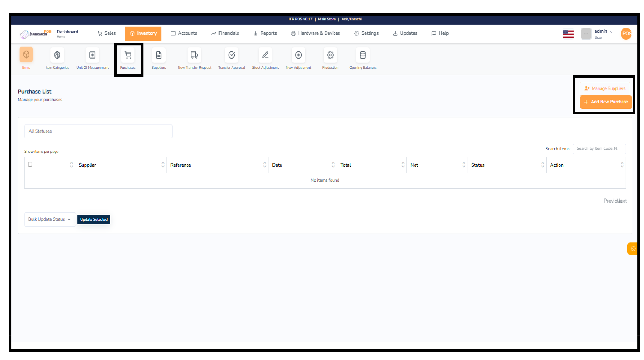Type in the Search items field
644x360 pixels.
pyautogui.click(x=599, y=149)
